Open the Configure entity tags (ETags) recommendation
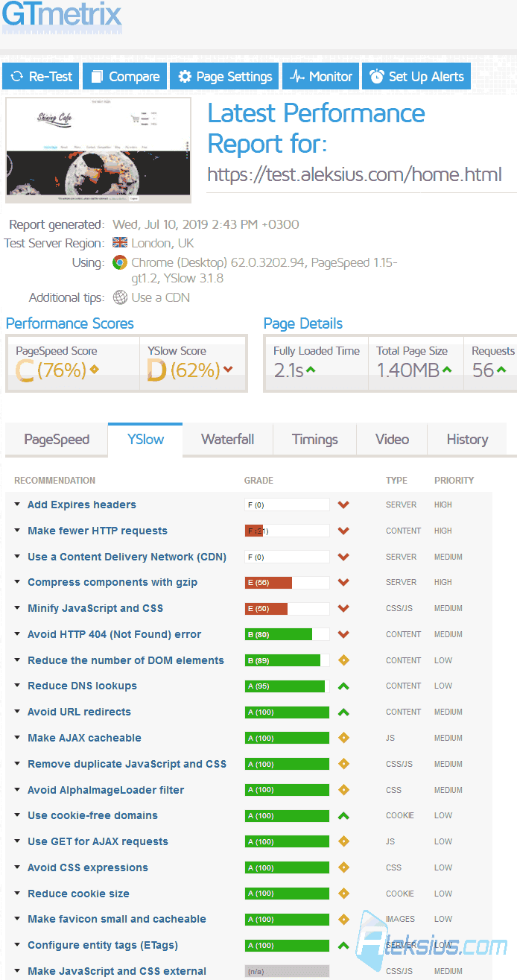517x980 pixels. click(x=103, y=945)
